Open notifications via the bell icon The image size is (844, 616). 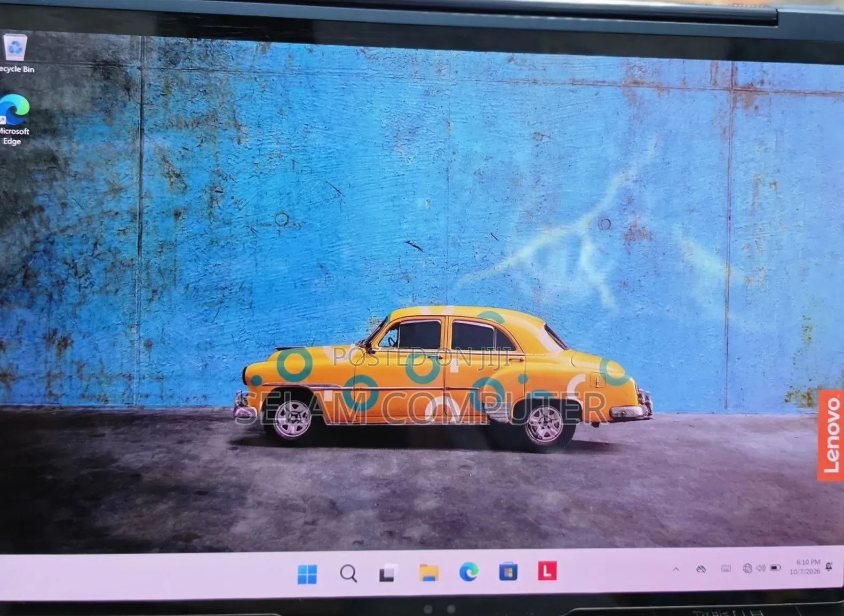point(829,566)
